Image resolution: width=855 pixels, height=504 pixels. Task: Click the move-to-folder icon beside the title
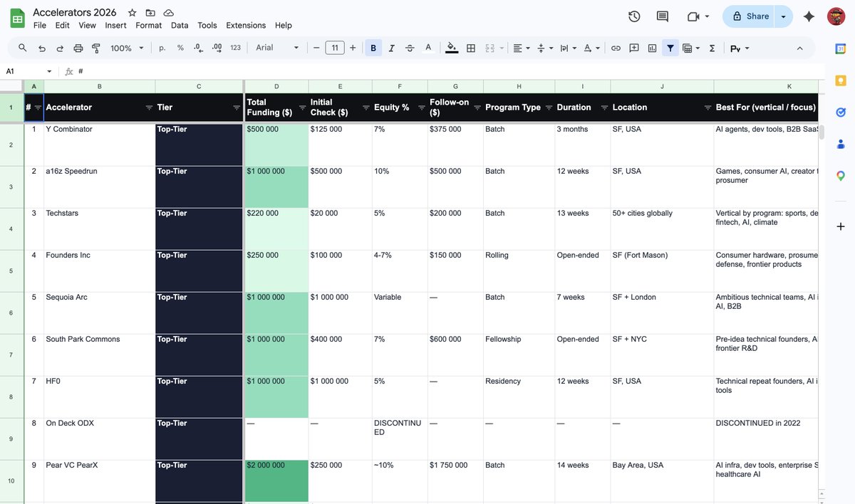pos(150,13)
